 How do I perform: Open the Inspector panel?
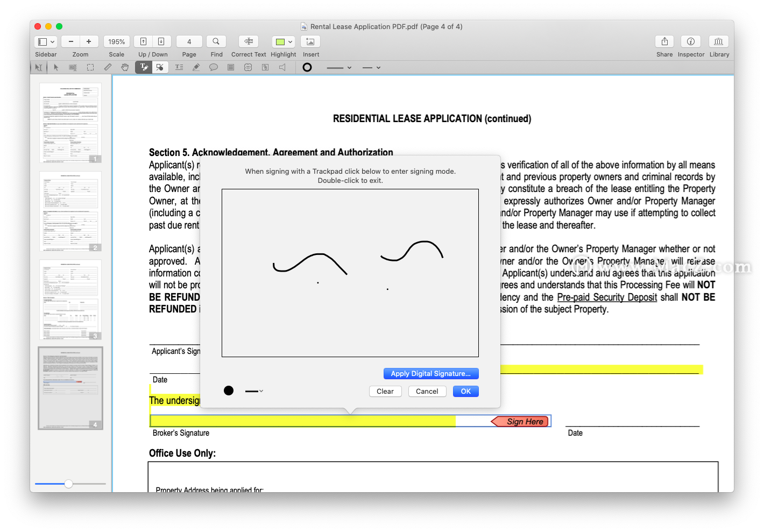point(691,41)
